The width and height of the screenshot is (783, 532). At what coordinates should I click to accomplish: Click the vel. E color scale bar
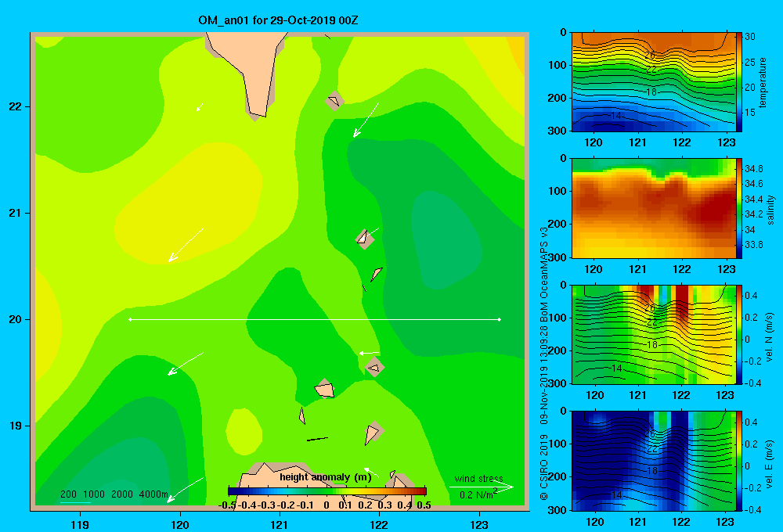click(x=739, y=461)
